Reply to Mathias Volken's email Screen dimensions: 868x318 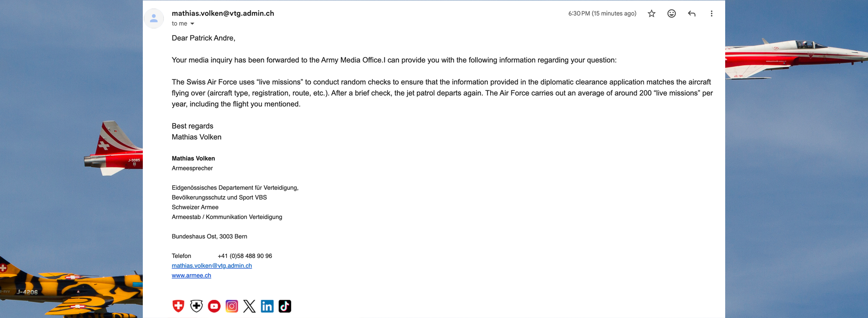[x=691, y=14]
